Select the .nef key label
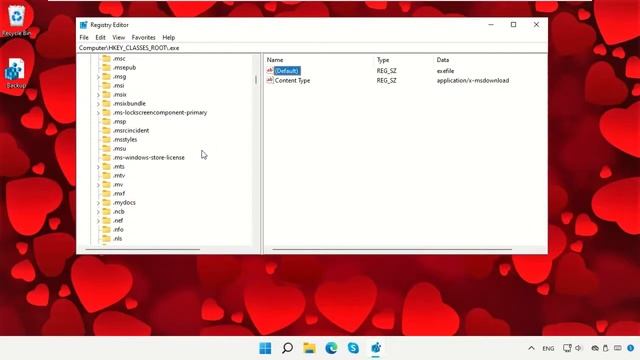The width and height of the screenshot is (640, 360). pos(118,220)
